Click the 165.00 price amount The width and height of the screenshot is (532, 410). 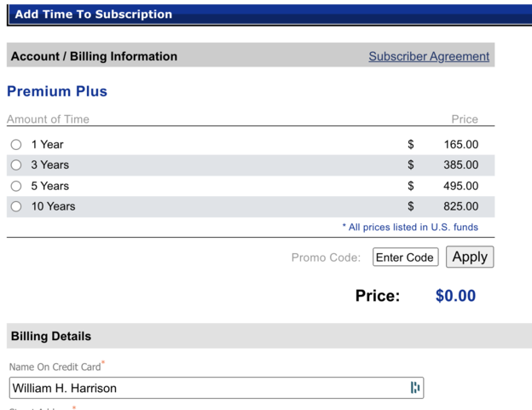pyautogui.click(x=461, y=144)
